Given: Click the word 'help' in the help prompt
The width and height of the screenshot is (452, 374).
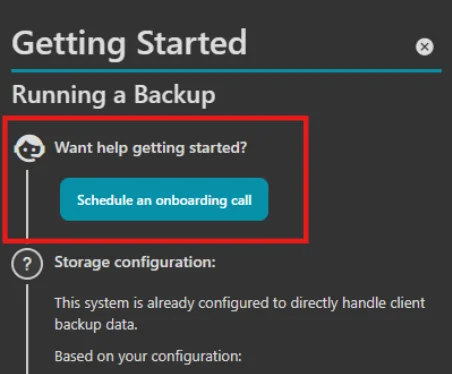Looking at the screenshot, I should click(x=112, y=148).
